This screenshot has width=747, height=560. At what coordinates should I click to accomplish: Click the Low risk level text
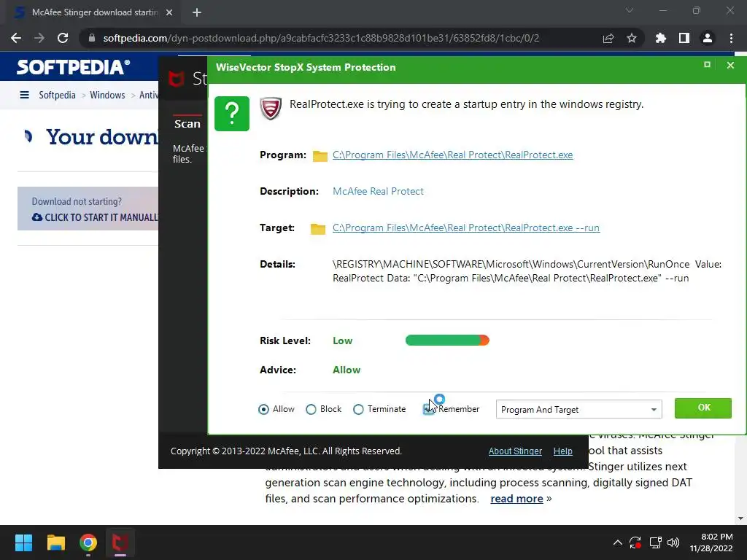click(343, 341)
